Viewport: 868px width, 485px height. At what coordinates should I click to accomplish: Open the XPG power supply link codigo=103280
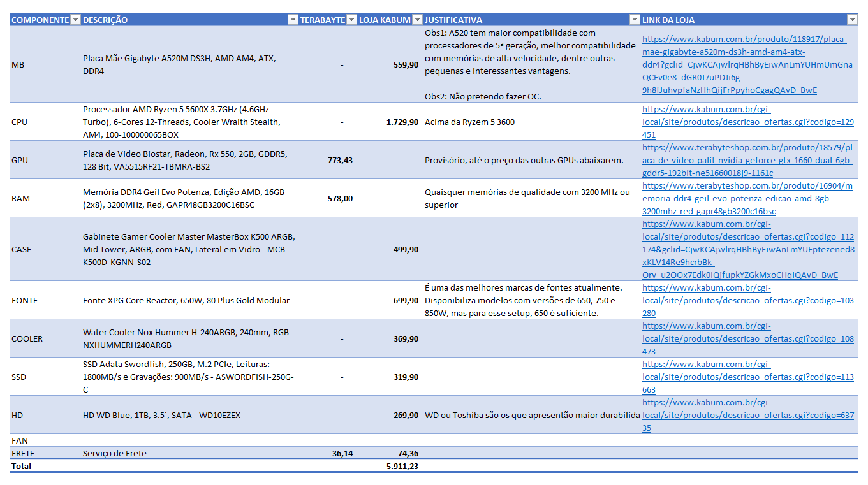pos(748,300)
